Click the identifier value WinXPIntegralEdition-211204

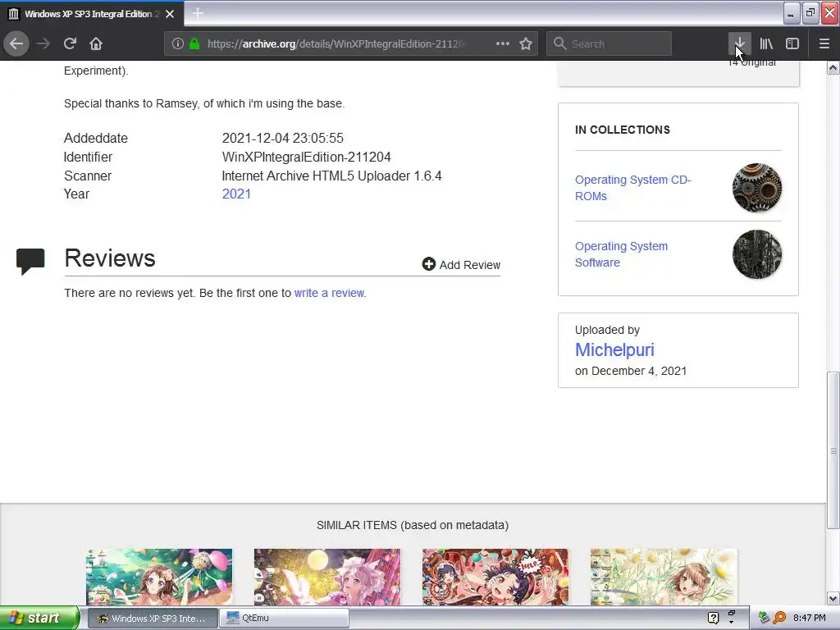click(307, 157)
